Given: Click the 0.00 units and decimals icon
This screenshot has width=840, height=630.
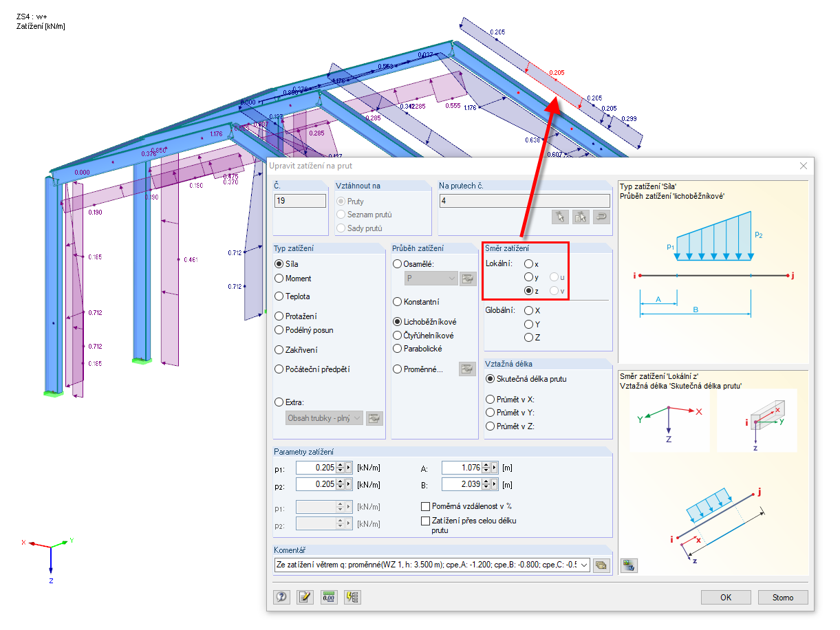Looking at the screenshot, I should [329, 597].
